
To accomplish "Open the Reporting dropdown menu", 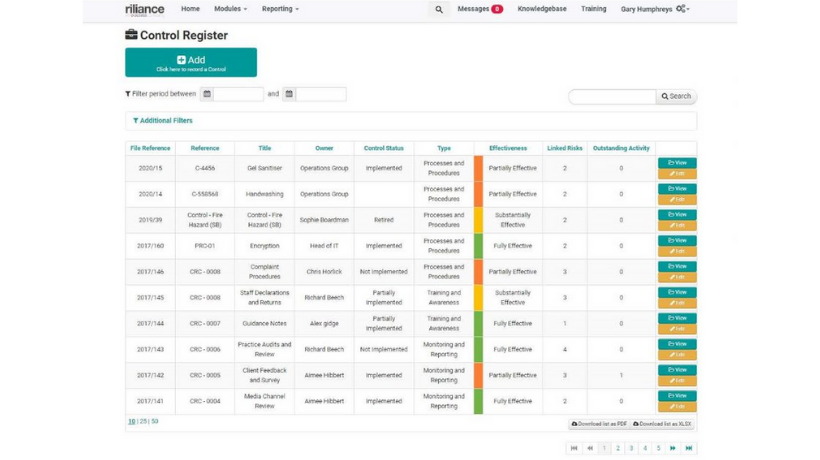I will [x=280, y=9].
